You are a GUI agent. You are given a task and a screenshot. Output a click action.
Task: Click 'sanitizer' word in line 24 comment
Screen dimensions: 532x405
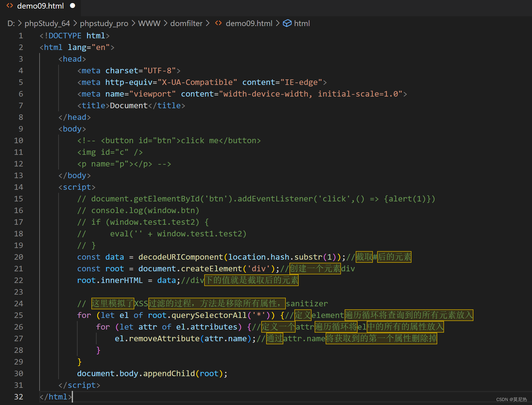click(x=307, y=304)
